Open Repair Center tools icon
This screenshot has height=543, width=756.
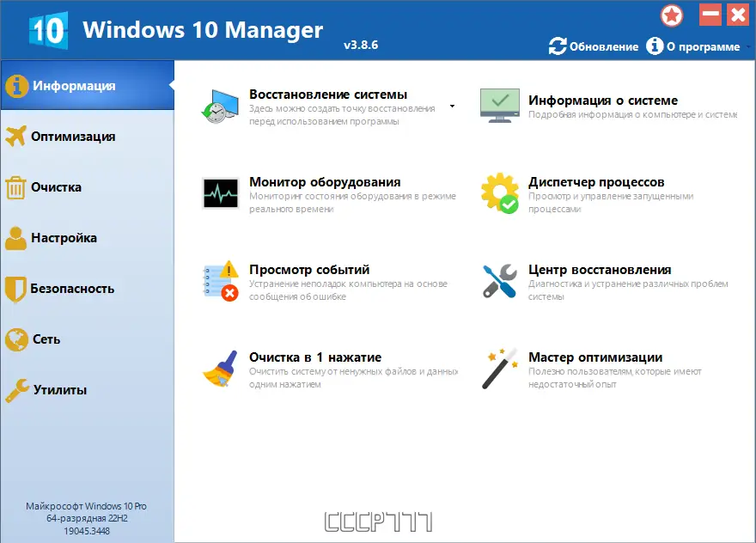click(x=500, y=279)
